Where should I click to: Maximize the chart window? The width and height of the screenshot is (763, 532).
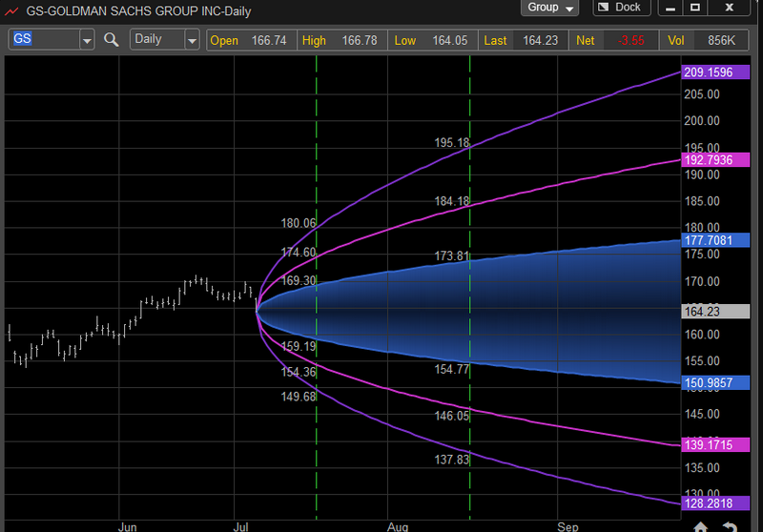pyautogui.click(x=695, y=8)
